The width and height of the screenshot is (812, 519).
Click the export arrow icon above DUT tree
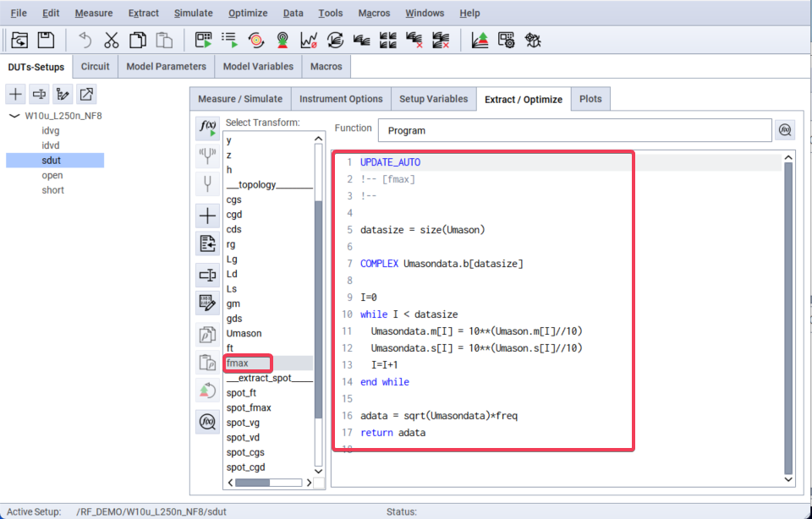tap(87, 94)
